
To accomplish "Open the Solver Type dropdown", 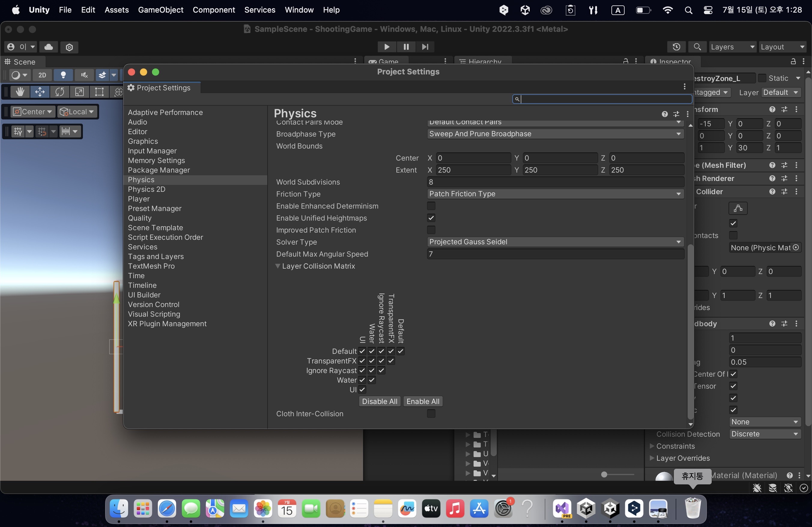I will pos(555,242).
